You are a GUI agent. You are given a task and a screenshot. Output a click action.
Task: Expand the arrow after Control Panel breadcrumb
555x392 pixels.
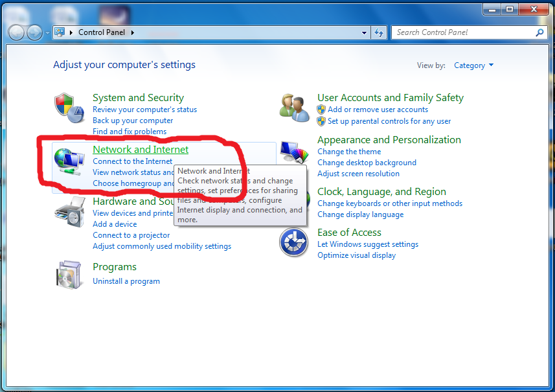pos(133,32)
